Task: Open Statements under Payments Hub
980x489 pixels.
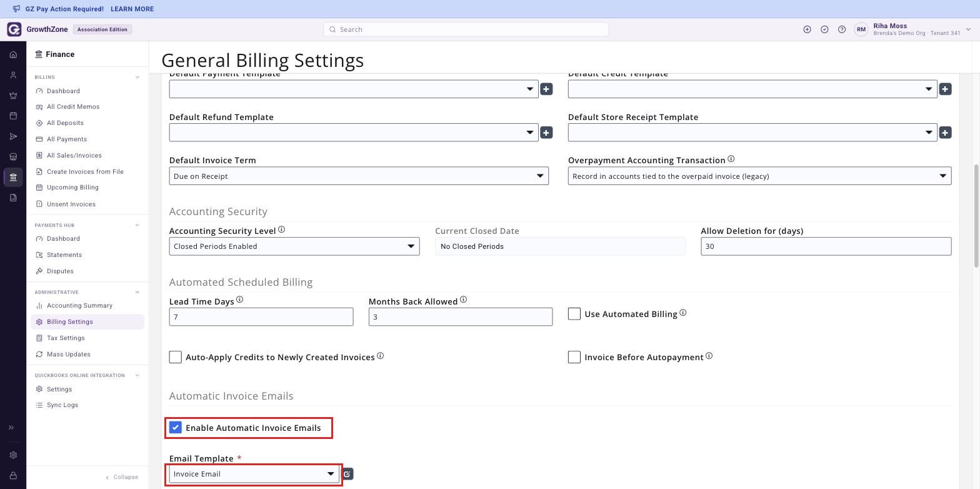Action: [x=64, y=255]
